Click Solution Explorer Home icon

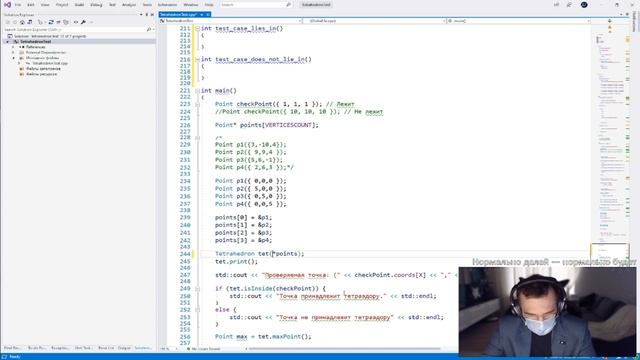(22, 22)
